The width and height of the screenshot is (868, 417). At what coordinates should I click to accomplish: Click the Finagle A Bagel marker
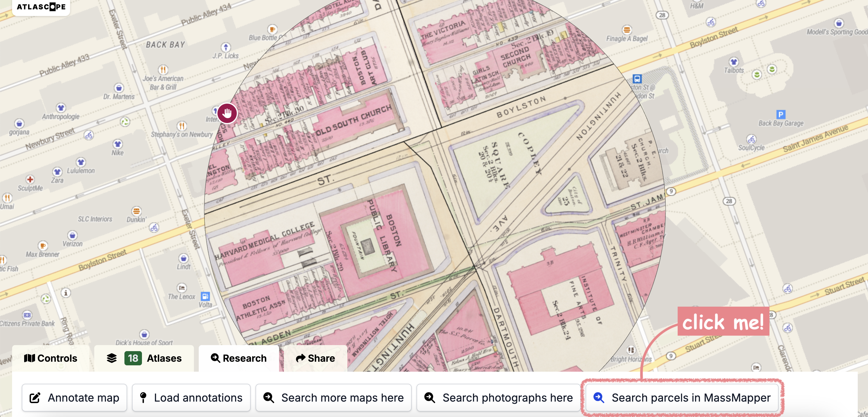pos(627,30)
